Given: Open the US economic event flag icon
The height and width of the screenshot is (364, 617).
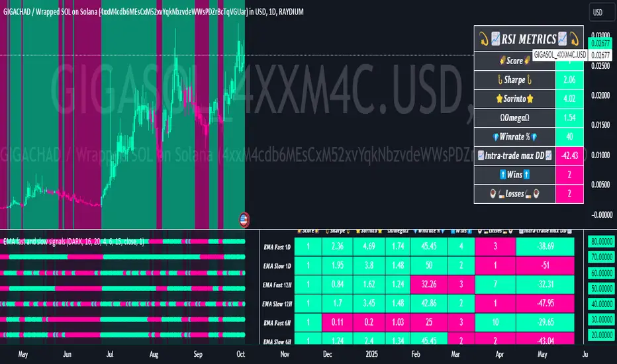Looking at the screenshot, I should point(244,220).
